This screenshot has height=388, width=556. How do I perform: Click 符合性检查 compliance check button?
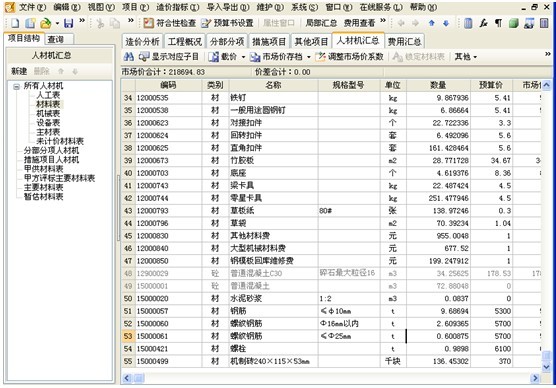170,23
